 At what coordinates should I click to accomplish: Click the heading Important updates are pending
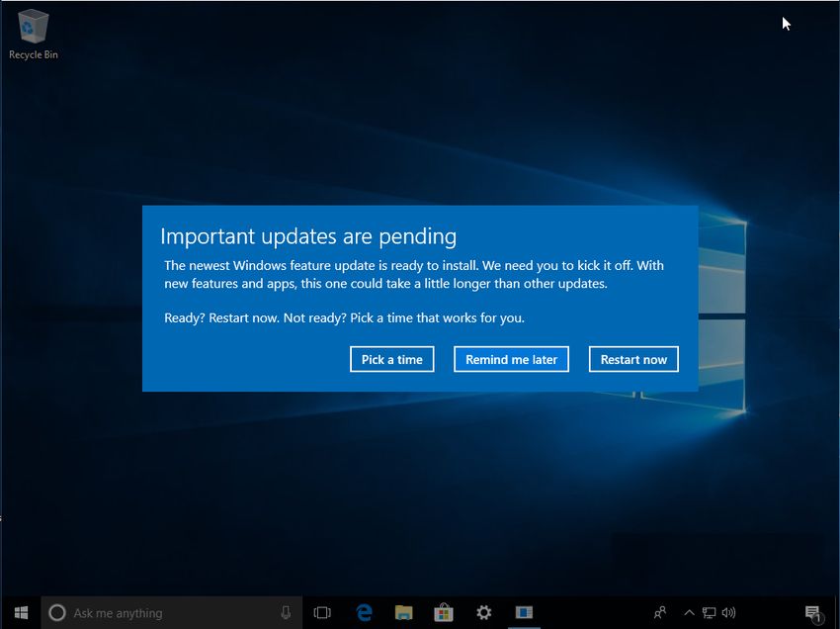308,236
